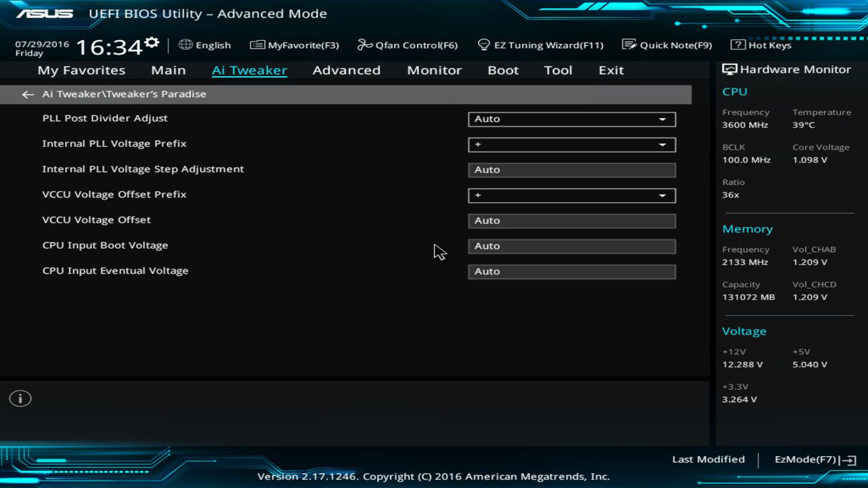
Task: Open language selector via English globe icon
Action: pyautogui.click(x=205, y=45)
